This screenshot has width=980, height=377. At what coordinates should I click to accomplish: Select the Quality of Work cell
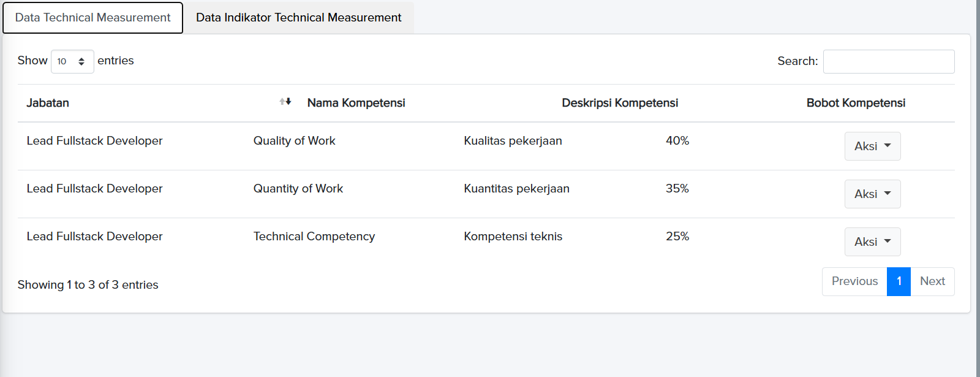tap(295, 141)
